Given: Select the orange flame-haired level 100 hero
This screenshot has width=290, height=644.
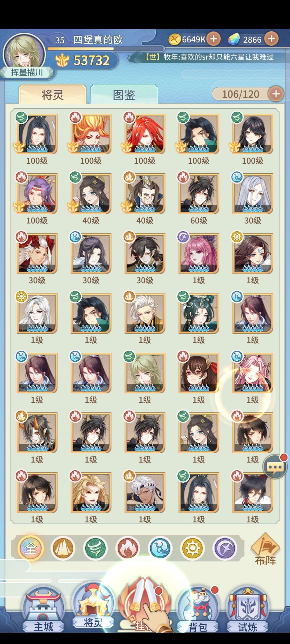Looking at the screenshot, I should click(91, 134).
